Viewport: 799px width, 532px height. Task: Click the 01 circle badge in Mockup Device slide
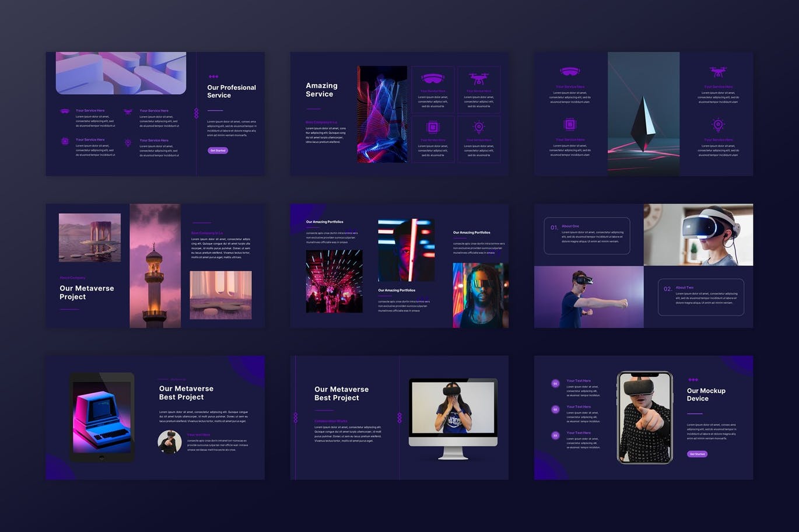point(555,383)
